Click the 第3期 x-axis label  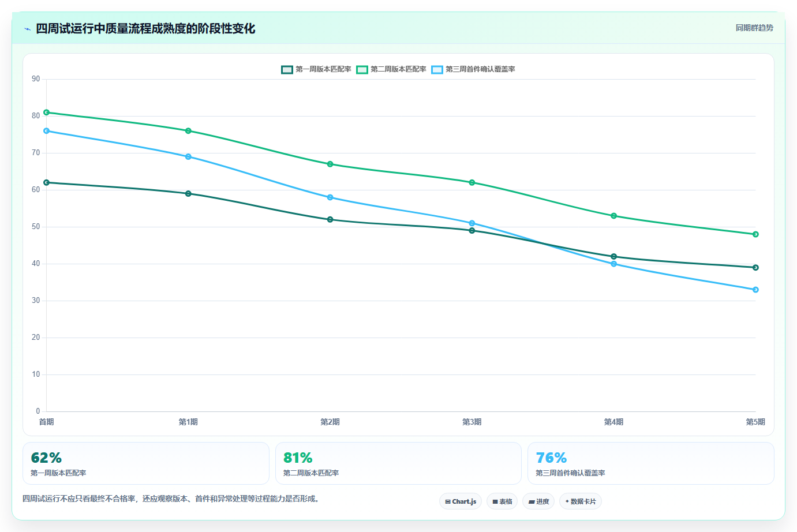472,422
